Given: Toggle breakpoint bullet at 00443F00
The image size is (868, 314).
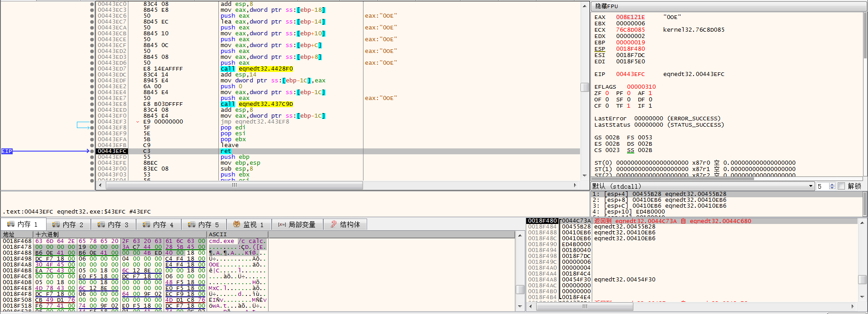Looking at the screenshot, I should click(x=92, y=169).
